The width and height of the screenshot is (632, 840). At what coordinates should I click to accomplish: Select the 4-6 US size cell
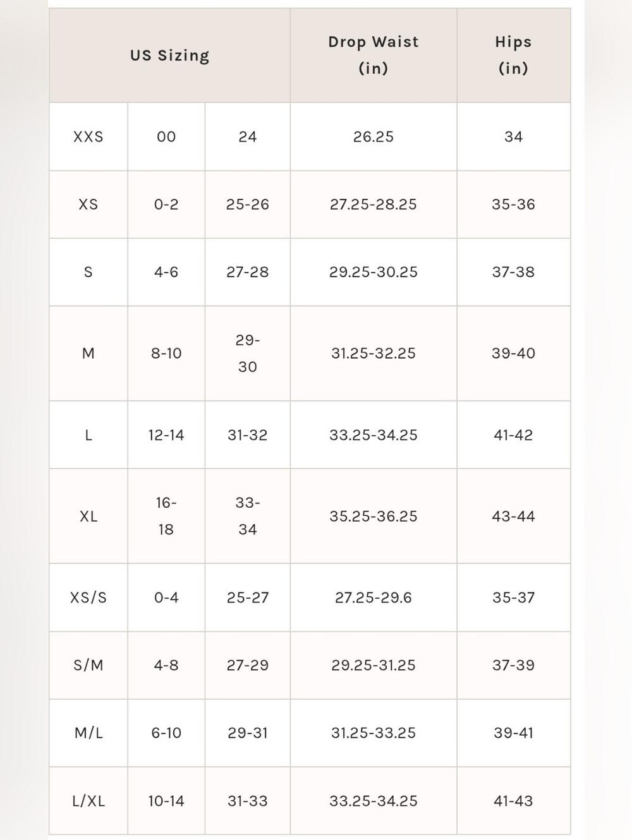click(166, 272)
